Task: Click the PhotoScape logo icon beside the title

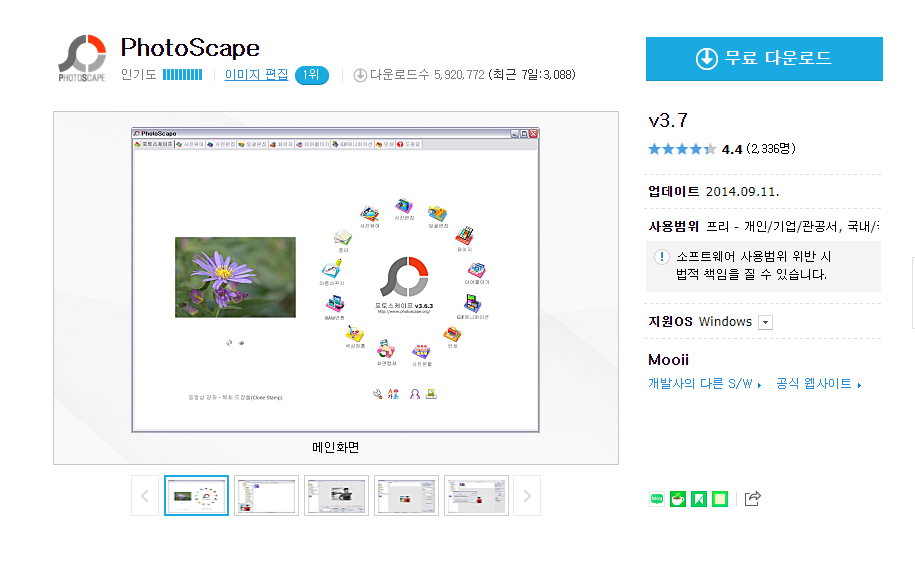Action: coord(82,58)
